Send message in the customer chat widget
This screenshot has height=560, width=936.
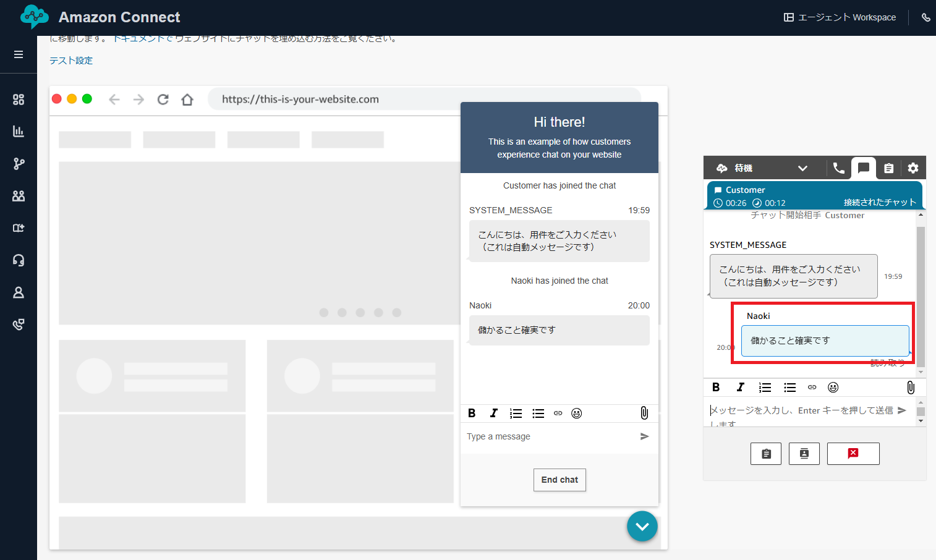click(x=645, y=436)
